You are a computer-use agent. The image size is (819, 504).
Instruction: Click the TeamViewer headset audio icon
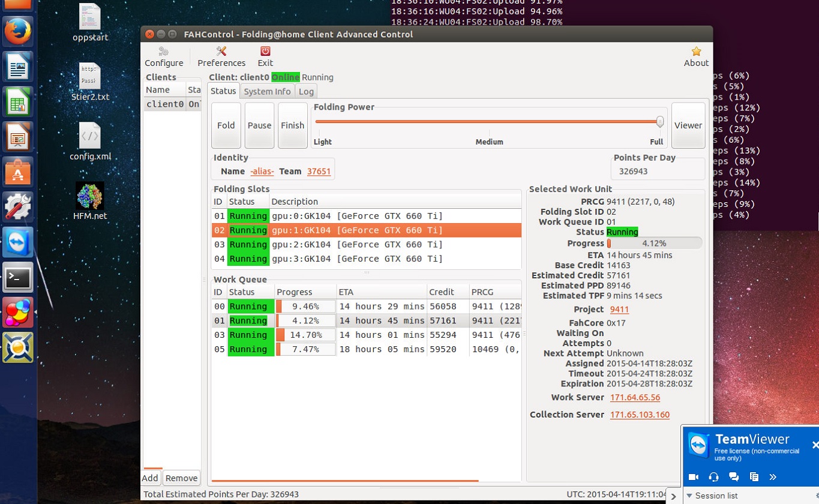tap(713, 477)
